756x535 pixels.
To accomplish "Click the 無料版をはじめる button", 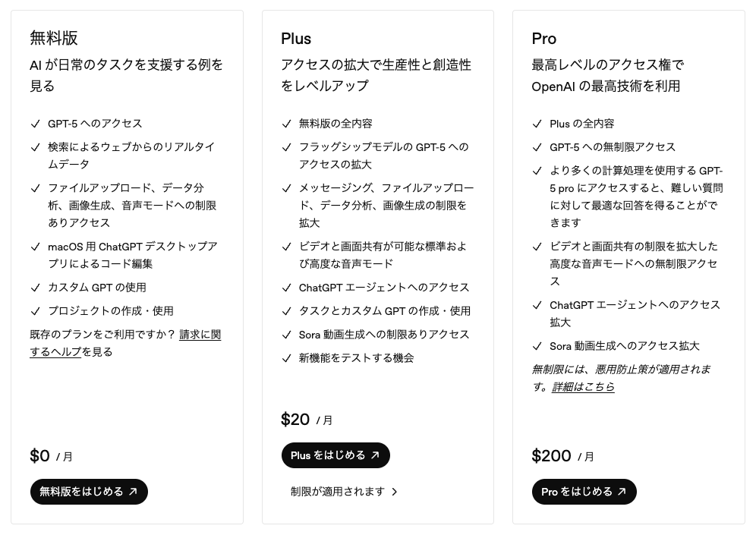I will point(89,492).
